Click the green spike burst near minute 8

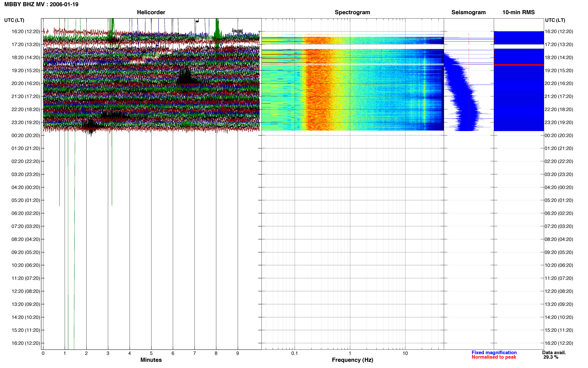point(217,32)
